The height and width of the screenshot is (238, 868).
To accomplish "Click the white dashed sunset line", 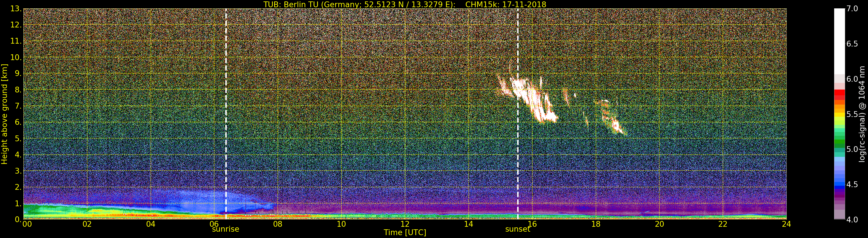I will pyautogui.click(x=517, y=114).
